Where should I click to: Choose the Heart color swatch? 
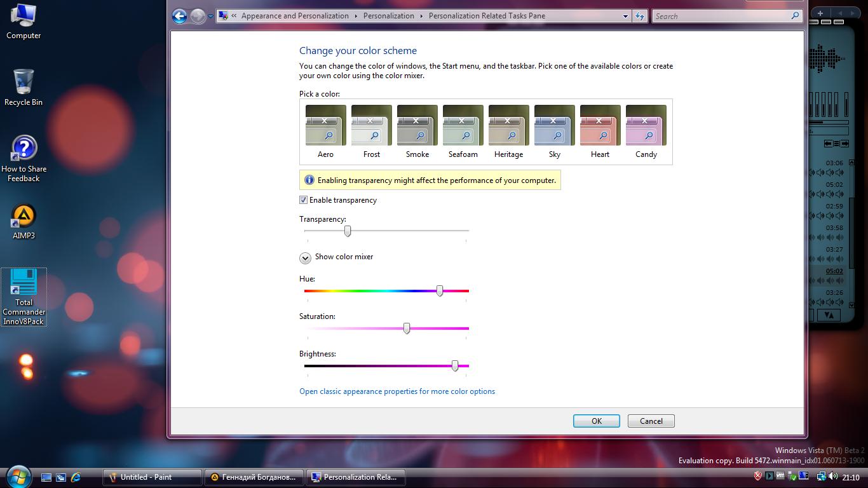tap(600, 132)
